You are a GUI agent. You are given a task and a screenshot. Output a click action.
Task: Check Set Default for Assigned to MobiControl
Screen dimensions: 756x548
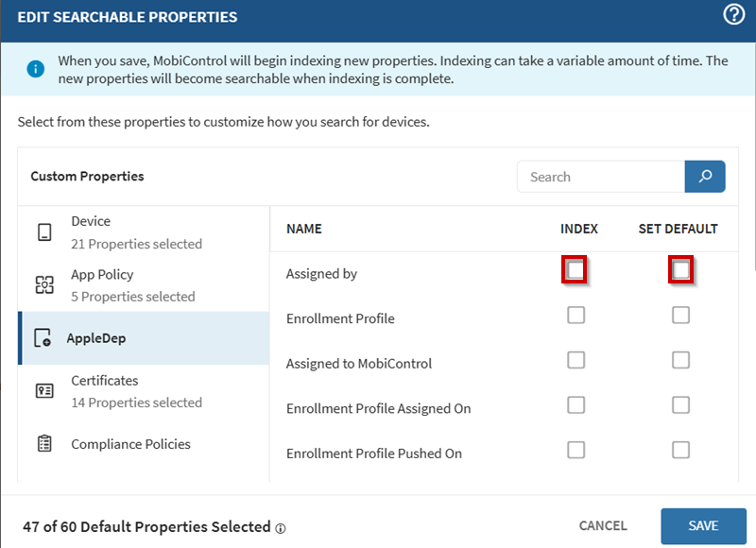[680, 360]
